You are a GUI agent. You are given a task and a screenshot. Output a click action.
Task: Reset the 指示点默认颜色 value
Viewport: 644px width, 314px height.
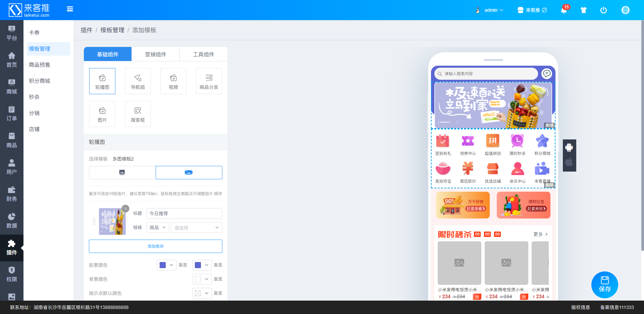click(x=218, y=293)
